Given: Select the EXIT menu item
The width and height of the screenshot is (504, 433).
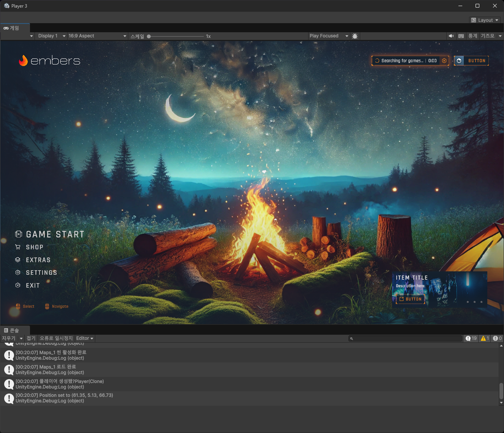Looking at the screenshot, I should click(x=27, y=285).
